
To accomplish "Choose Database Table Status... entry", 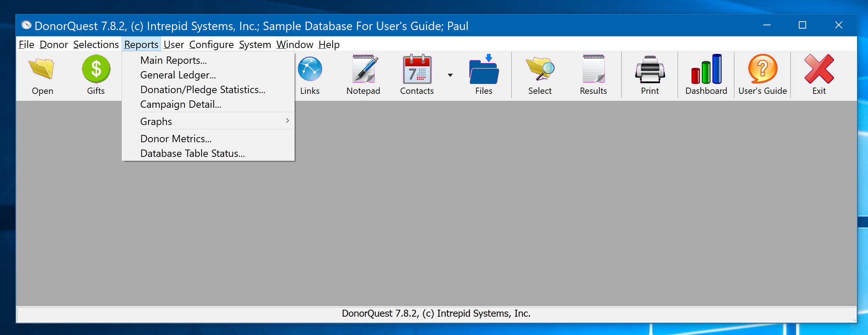I will 208,153.
